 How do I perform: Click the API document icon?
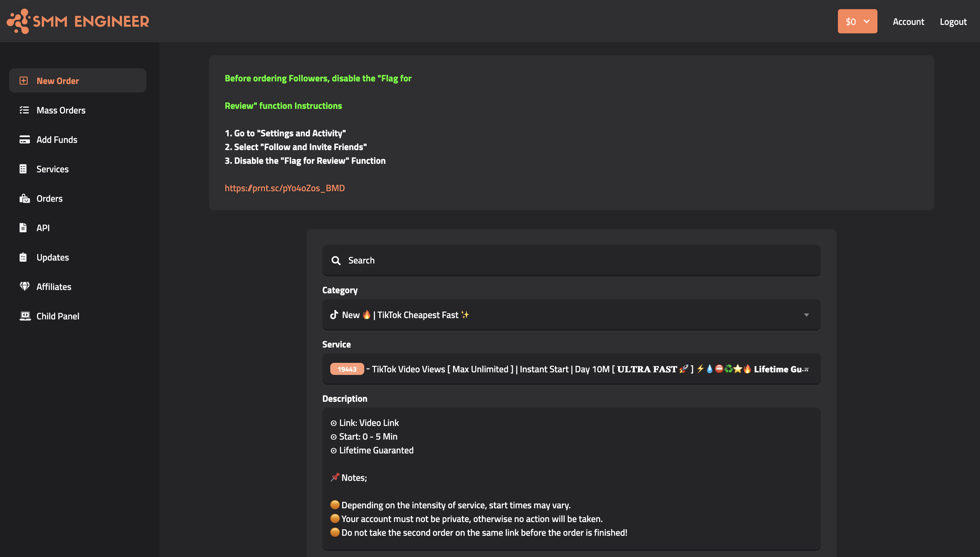click(23, 228)
